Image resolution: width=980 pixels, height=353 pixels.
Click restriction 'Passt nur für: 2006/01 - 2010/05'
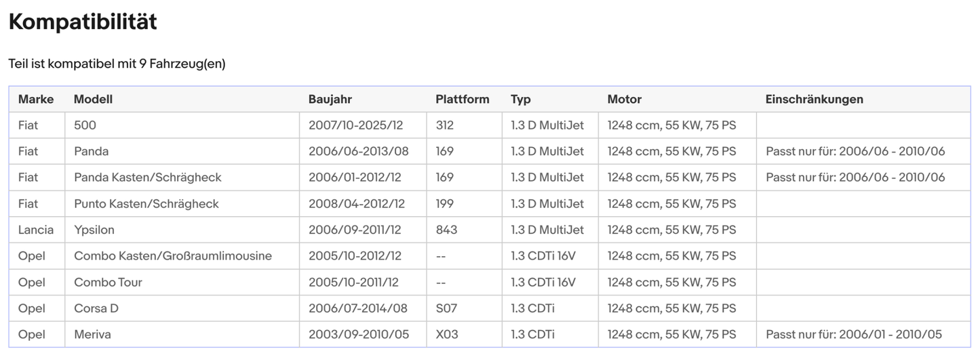click(854, 335)
